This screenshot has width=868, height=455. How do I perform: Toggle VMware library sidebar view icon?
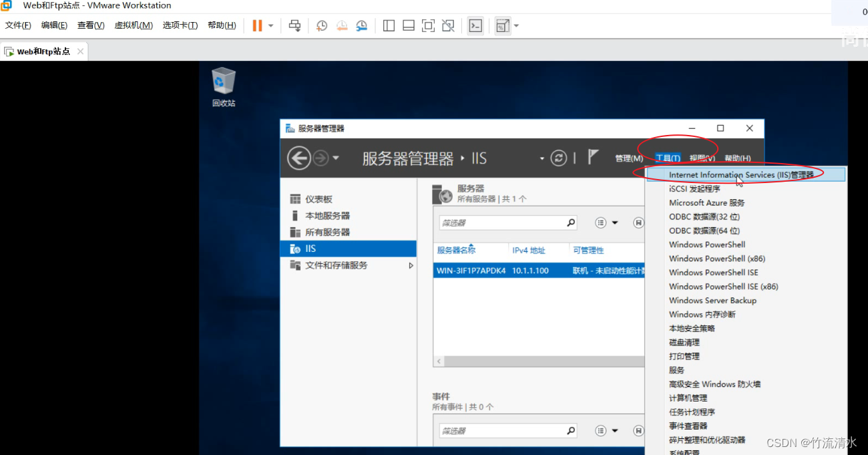point(389,26)
